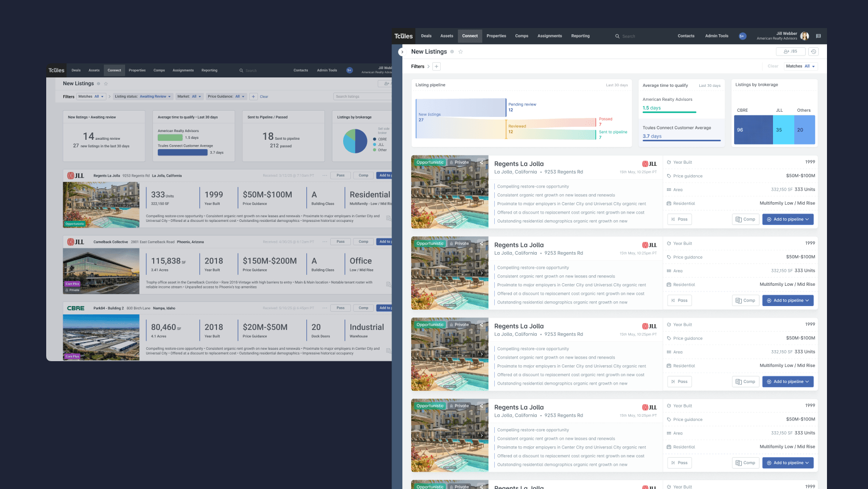Click the info dot beside New Listings, left window
Viewport: 868px width, 489px height.
[x=99, y=84]
